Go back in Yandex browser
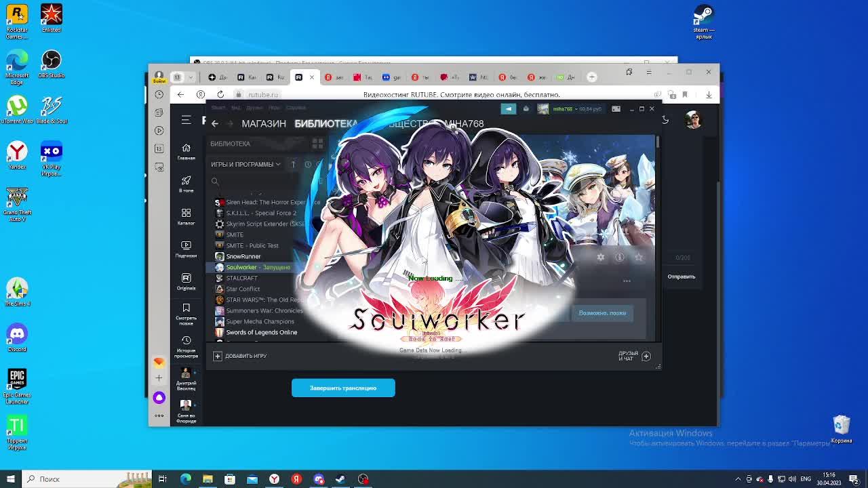Screen dimensions: 868x488 click(180, 94)
